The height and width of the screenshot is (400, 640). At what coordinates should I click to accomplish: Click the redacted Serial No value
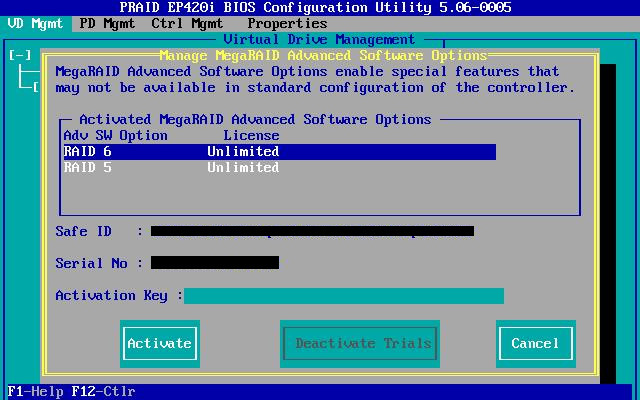[215, 262]
